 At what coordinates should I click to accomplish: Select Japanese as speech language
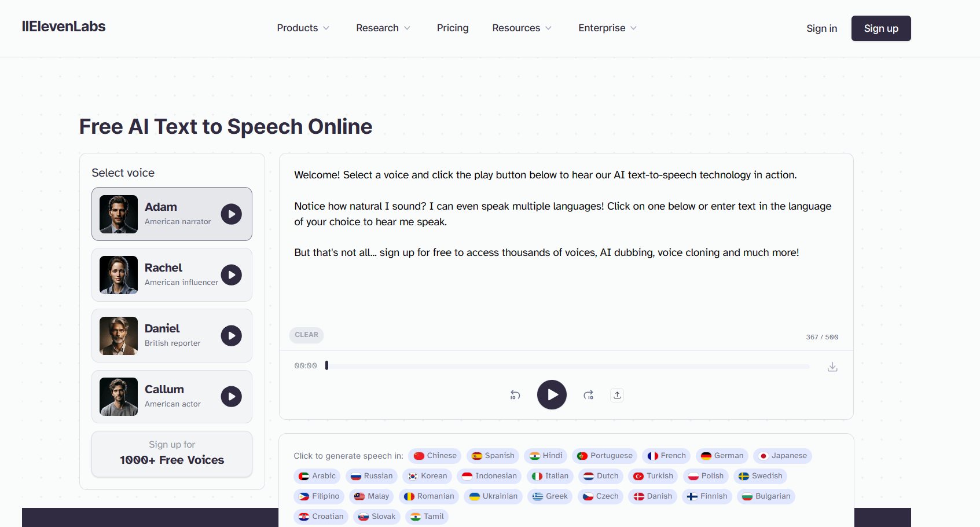pyautogui.click(x=782, y=456)
